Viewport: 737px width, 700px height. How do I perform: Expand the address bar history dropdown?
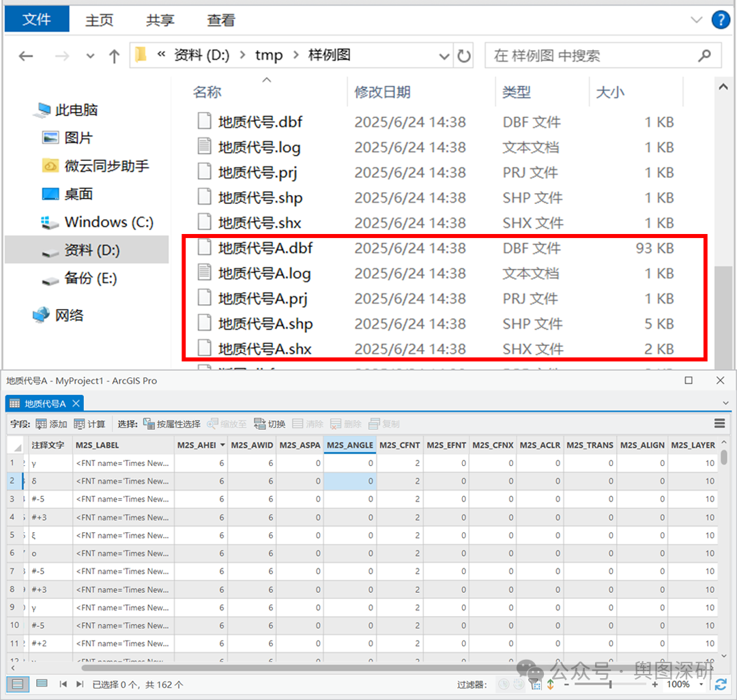coord(444,56)
